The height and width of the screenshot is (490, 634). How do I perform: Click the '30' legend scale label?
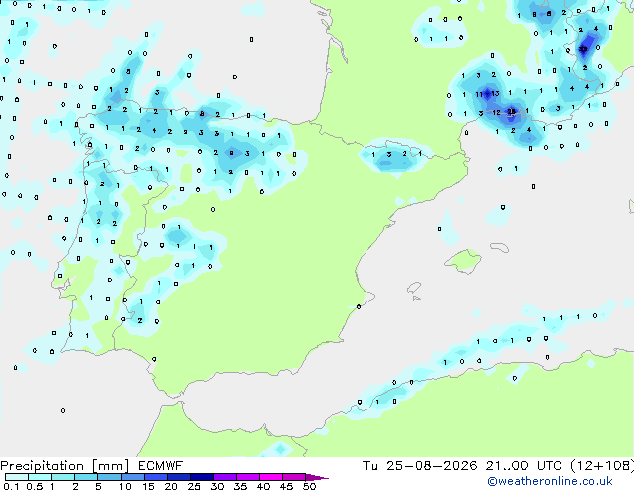(217, 486)
